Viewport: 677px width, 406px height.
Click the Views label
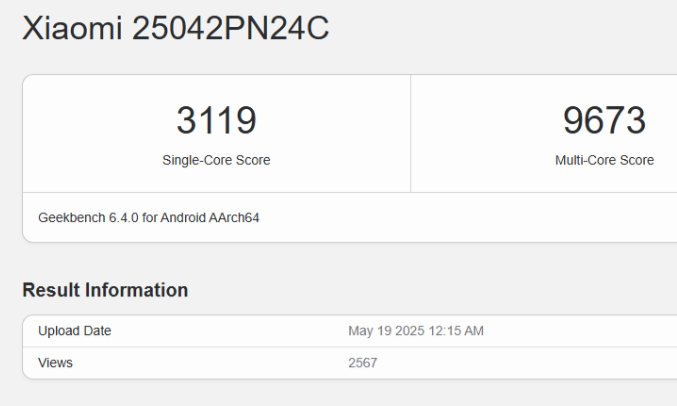[x=55, y=363]
